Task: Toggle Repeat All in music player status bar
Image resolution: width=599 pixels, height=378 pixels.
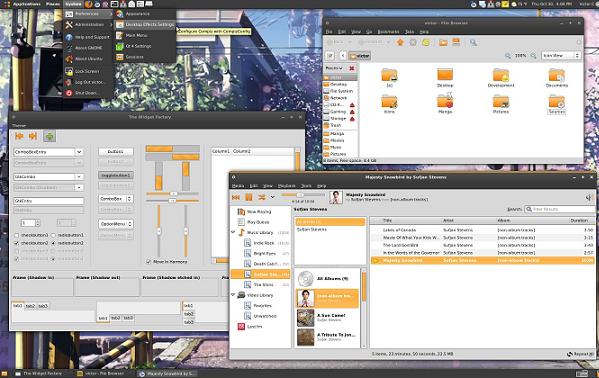Action: 581,354
